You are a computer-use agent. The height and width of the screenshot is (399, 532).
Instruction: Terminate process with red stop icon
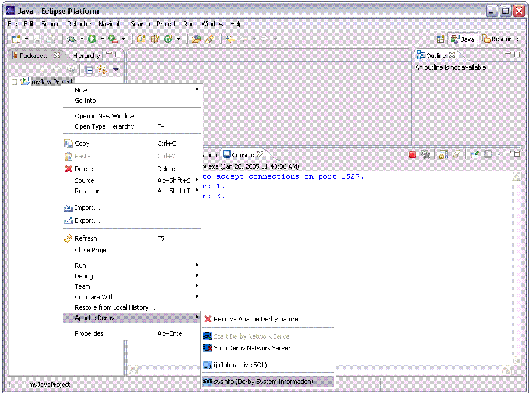point(412,155)
